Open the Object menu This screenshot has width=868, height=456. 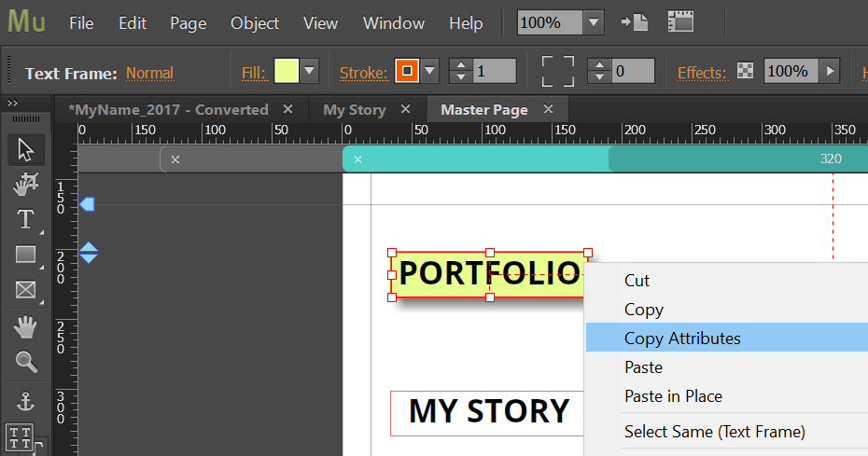[x=255, y=23]
